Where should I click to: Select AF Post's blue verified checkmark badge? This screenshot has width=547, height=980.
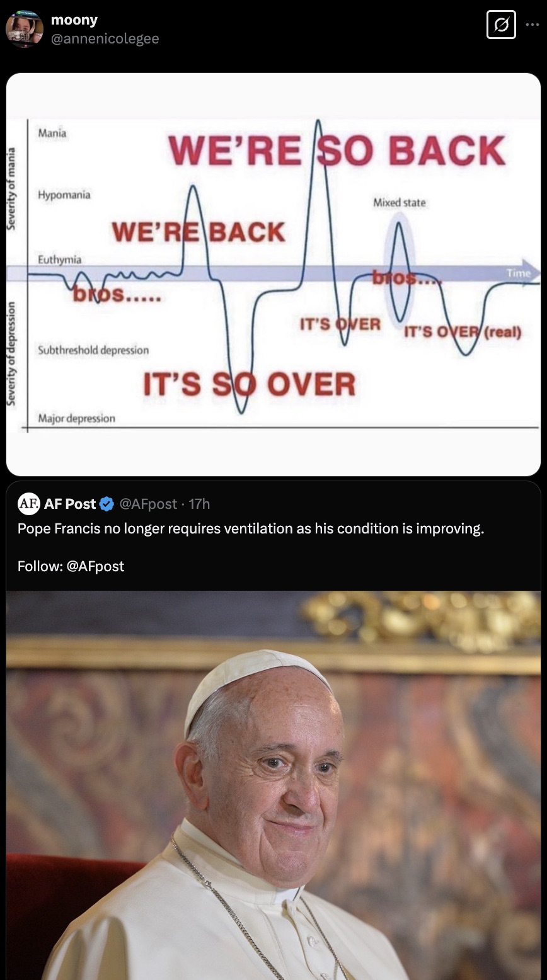pyautogui.click(x=107, y=503)
